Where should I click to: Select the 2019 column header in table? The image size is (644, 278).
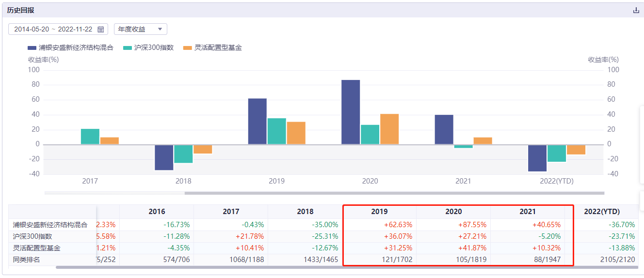click(379, 212)
